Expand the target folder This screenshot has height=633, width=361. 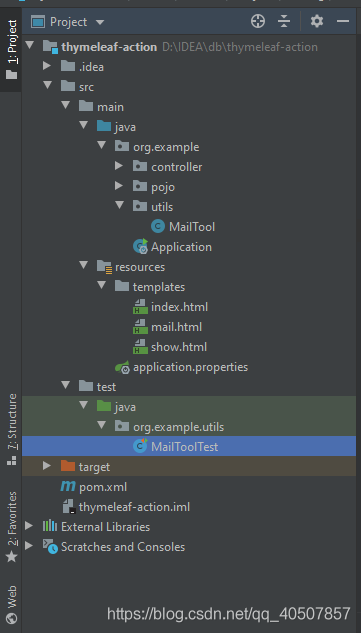tap(47, 466)
